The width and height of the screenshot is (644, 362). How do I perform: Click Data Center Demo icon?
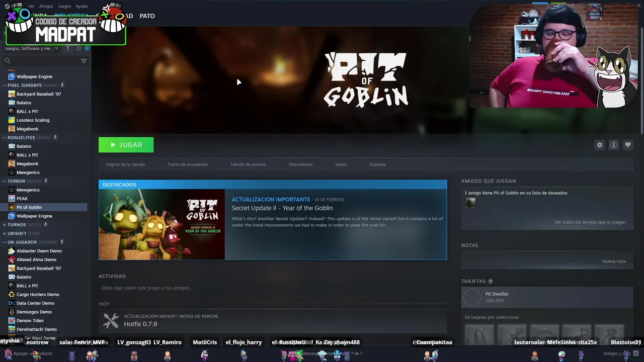coord(12,303)
